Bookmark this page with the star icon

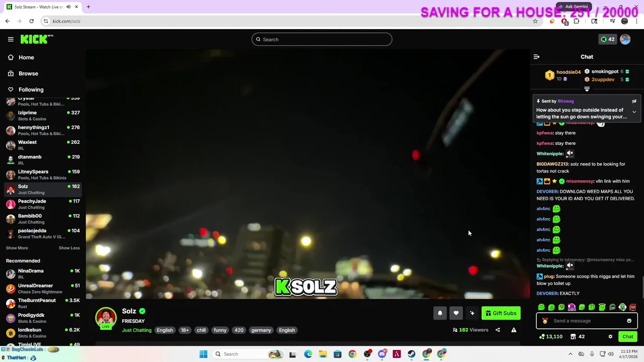point(535,21)
